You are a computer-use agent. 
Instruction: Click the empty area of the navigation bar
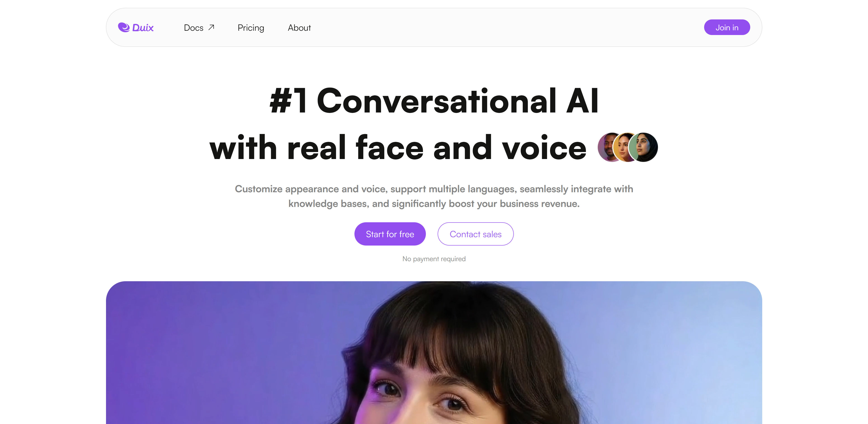[505, 27]
